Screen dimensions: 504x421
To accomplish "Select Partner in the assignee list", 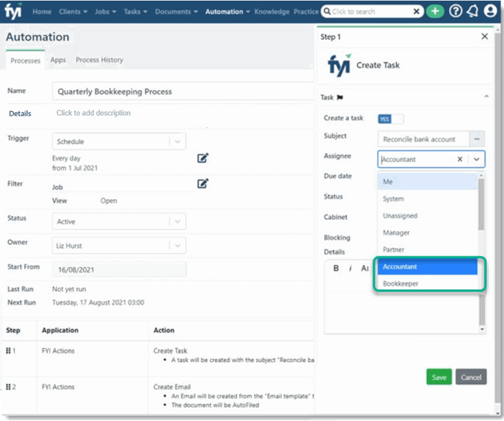I will (428, 250).
